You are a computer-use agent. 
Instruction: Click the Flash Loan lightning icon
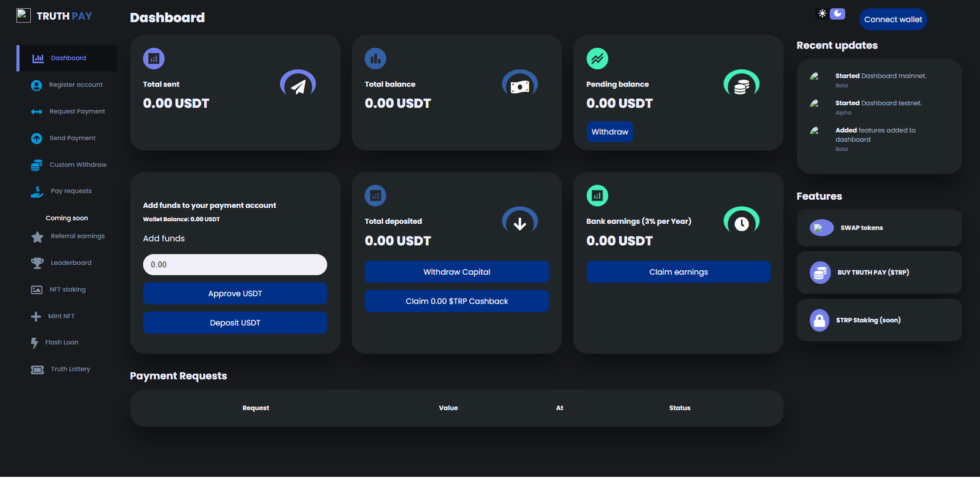click(x=35, y=343)
